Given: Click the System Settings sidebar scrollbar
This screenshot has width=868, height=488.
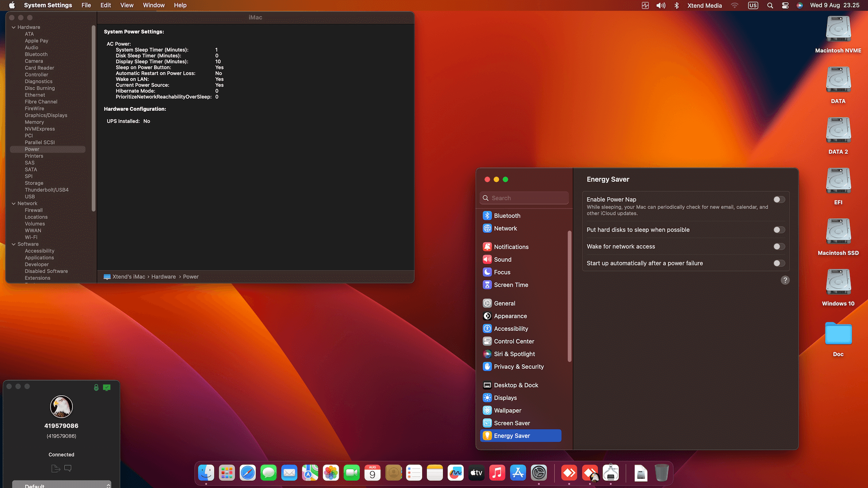Looking at the screenshot, I should (x=570, y=296).
